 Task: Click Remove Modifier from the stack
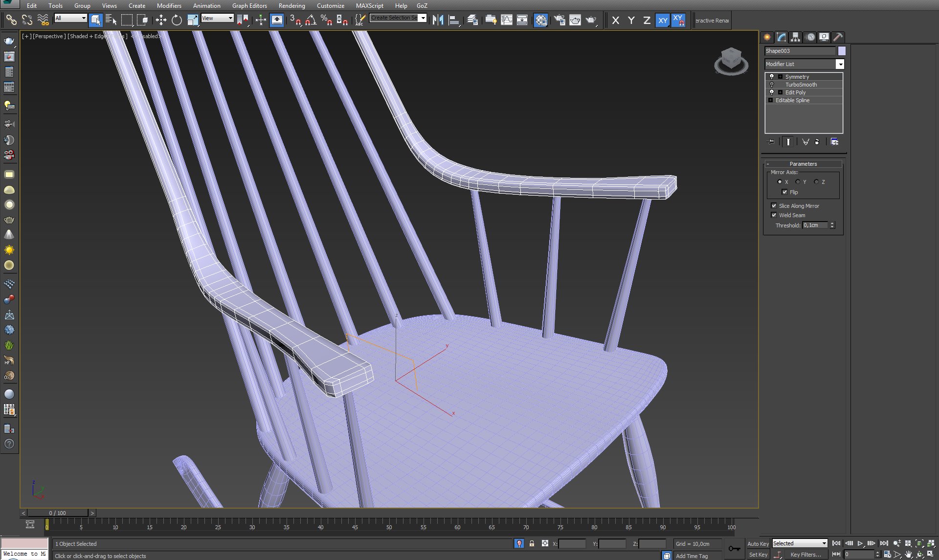(817, 142)
